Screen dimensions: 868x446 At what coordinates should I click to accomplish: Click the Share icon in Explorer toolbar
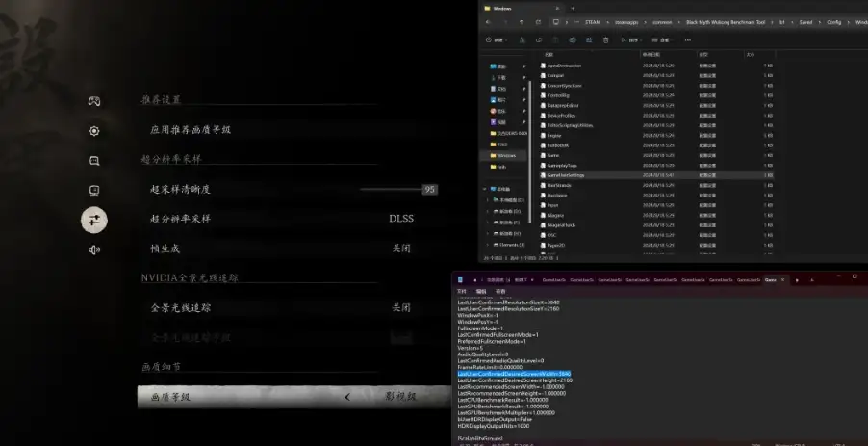[589, 40]
